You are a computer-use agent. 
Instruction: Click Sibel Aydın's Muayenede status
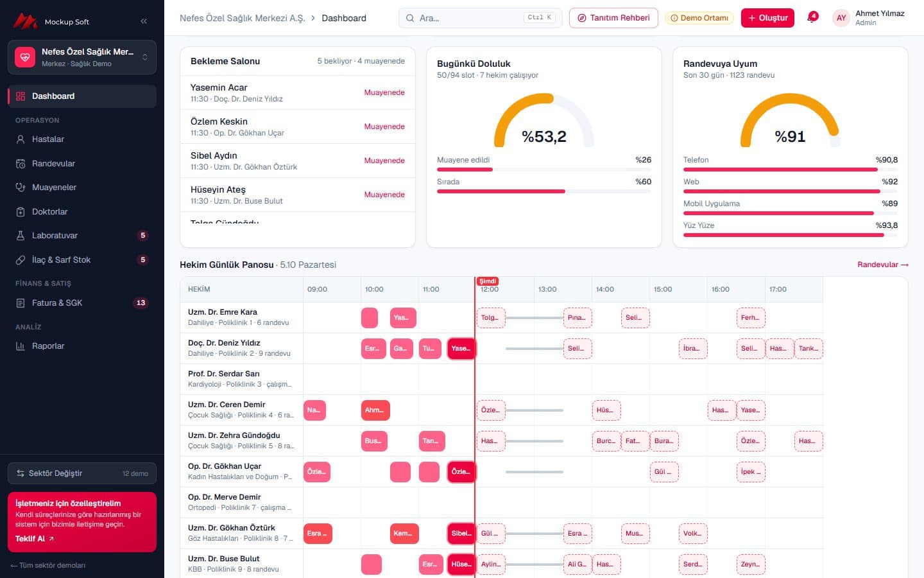point(384,161)
